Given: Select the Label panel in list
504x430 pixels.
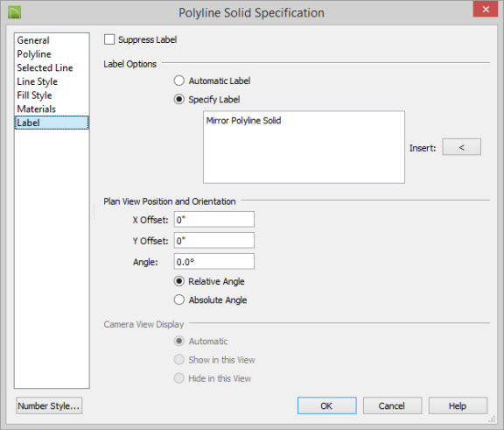Looking at the screenshot, I should [52, 123].
